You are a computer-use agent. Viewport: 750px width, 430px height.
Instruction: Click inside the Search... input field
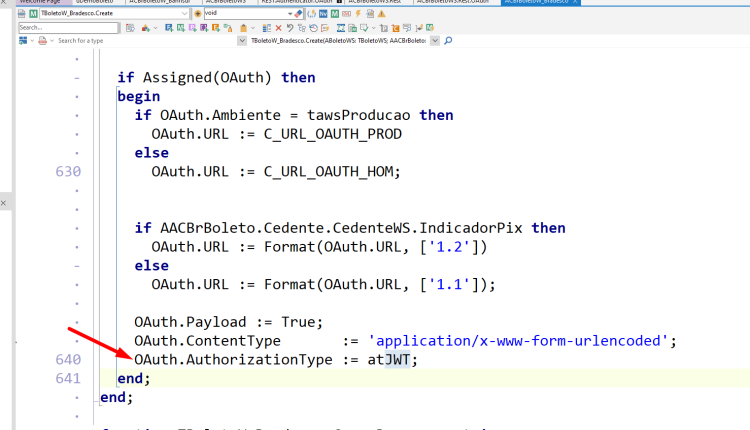(x=68, y=28)
